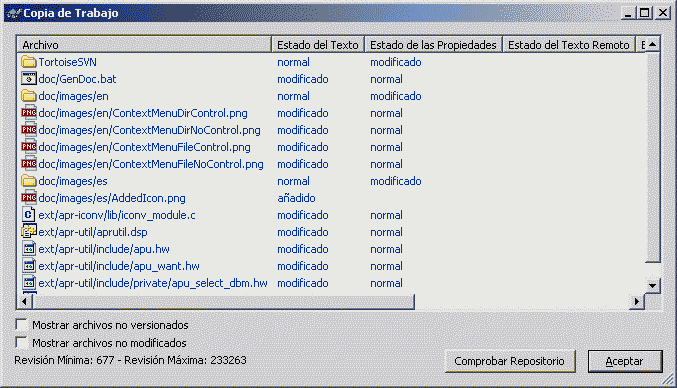Select ext/apr-iconv/lib/iconv_module.c file name

click(117, 215)
